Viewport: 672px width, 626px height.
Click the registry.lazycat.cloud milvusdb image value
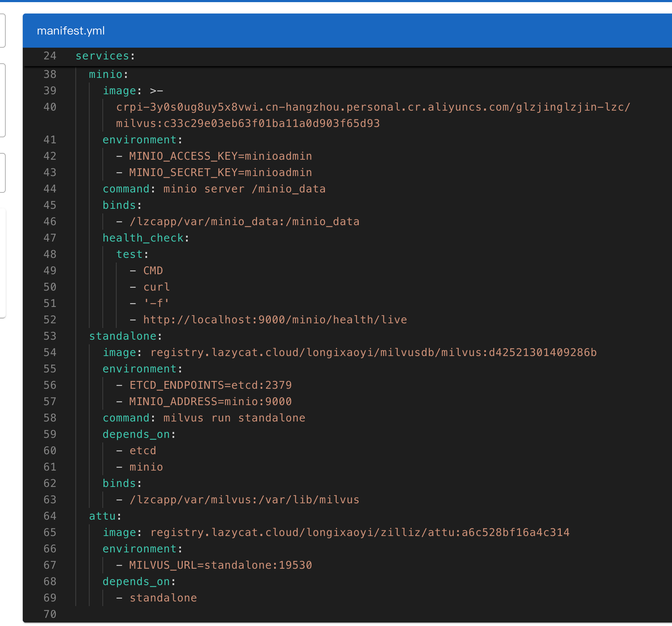pyautogui.click(x=373, y=352)
